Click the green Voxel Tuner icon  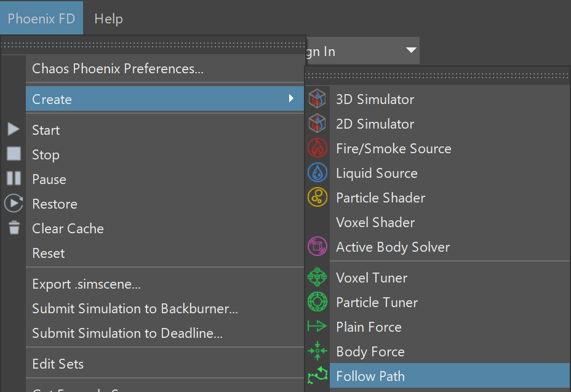317,278
